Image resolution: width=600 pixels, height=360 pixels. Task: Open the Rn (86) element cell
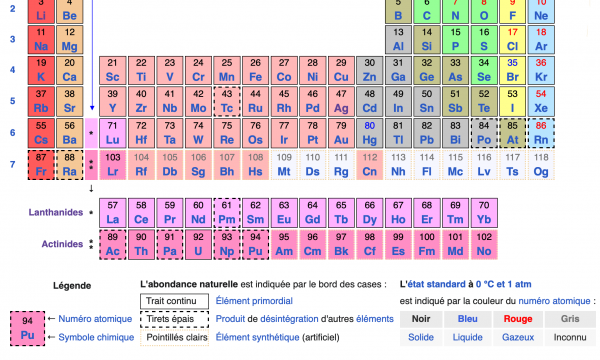click(541, 133)
